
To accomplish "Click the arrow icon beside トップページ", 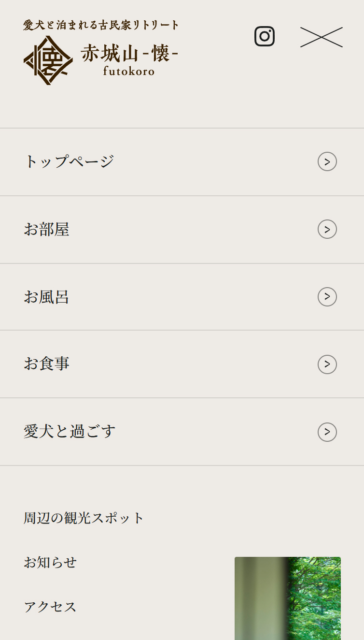I will click(x=327, y=161).
